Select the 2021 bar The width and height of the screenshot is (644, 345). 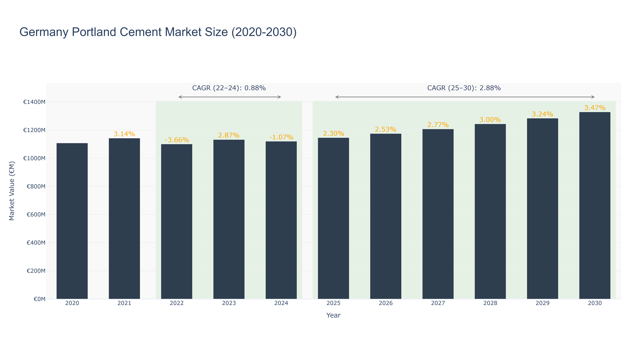pos(124,218)
